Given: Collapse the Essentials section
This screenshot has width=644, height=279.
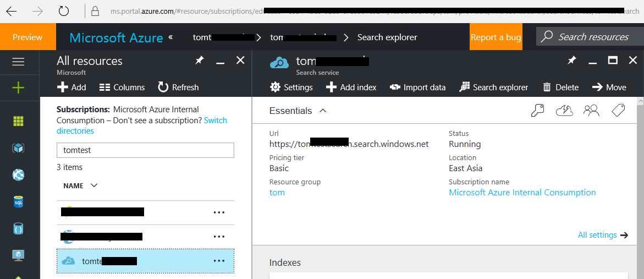Looking at the screenshot, I should [x=323, y=111].
